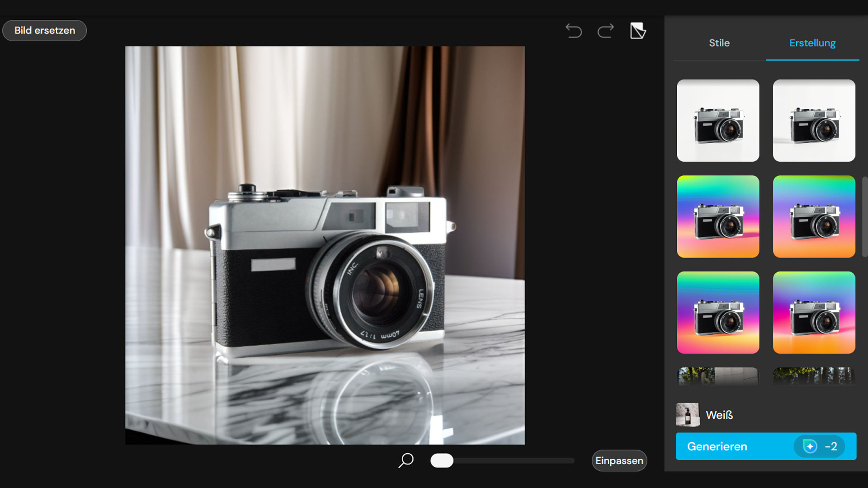The height and width of the screenshot is (488, 868).
Task: Click the undo arrow icon
Action: pyautogui.click(x=574, y=31)
